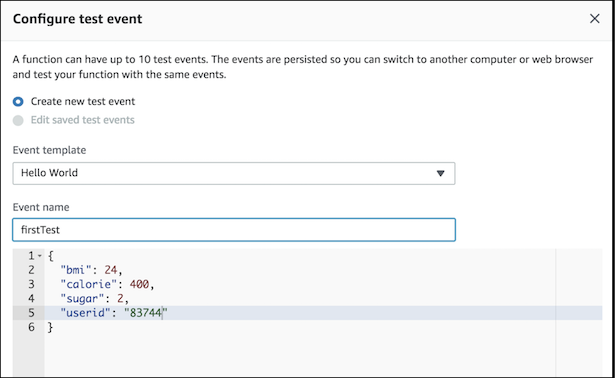
Task: Click the value 24 in editor
Action: click(111, 270)
